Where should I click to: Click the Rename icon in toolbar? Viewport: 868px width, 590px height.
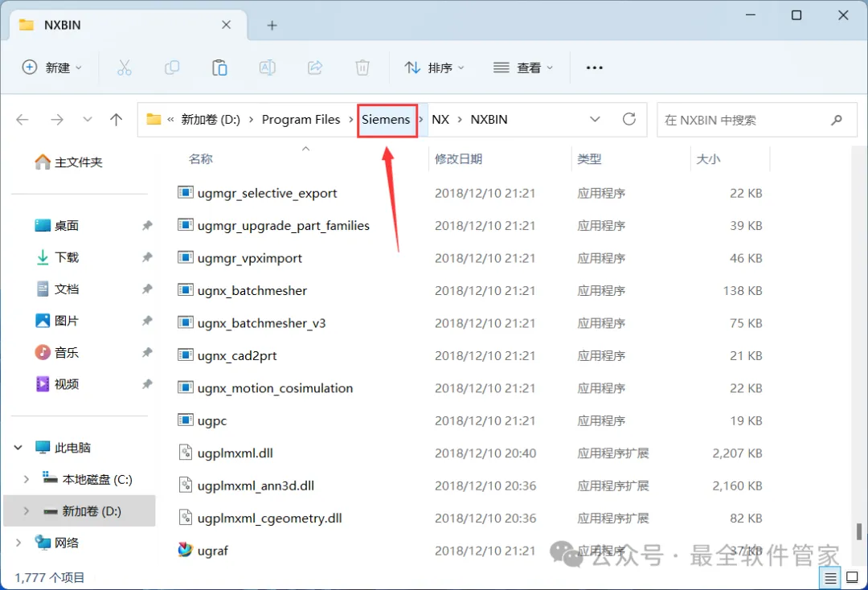click(268, 68)
